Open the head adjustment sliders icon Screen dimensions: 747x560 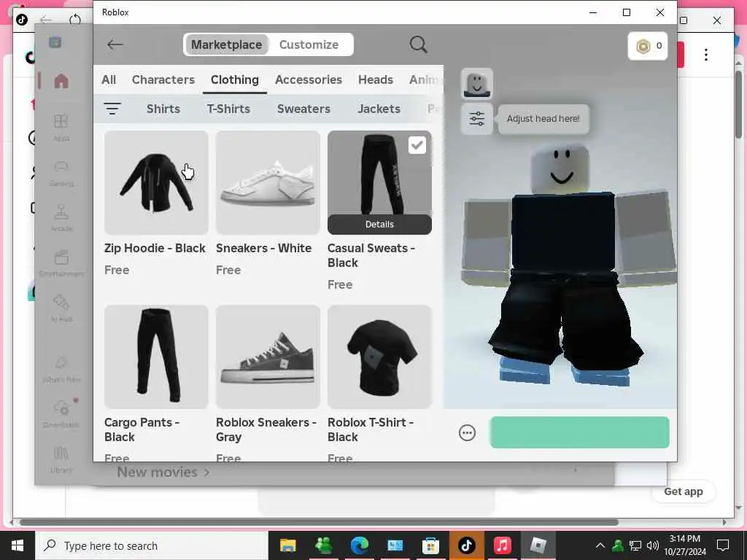pyautogui.click(x=477, y=119)
